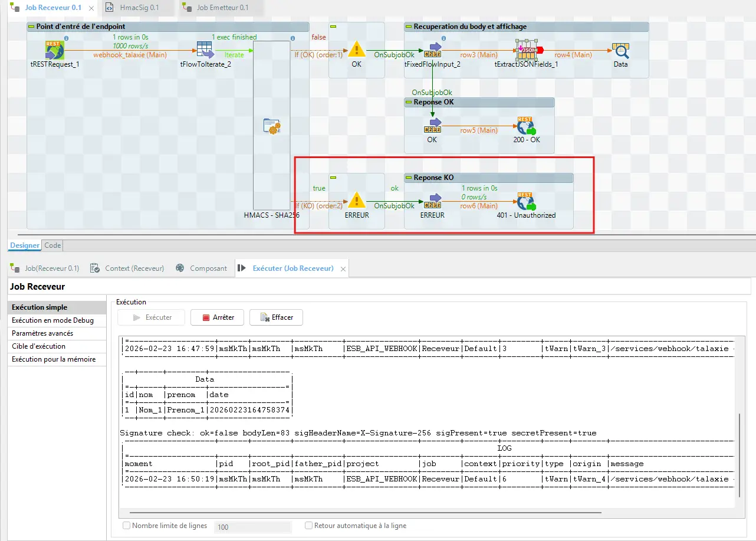756x541 pixels.
Task: Click the line limit field showing 100
Action: 252,527
